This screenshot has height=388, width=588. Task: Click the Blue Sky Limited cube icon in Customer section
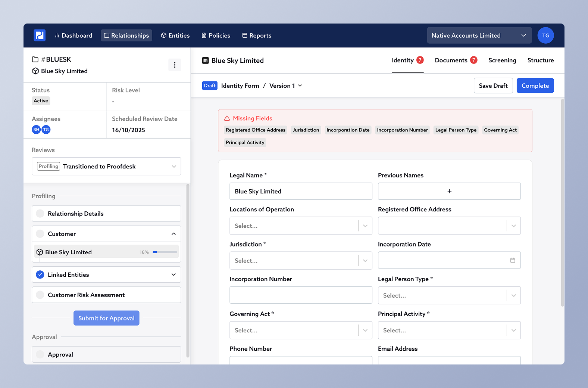coord(40,252)
